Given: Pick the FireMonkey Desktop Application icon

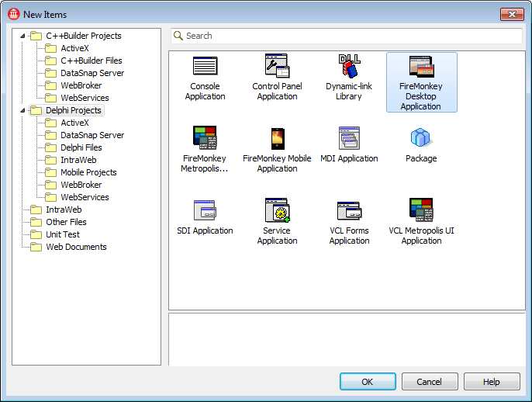Looking at the screenshot, I should [x=421, y=68].
